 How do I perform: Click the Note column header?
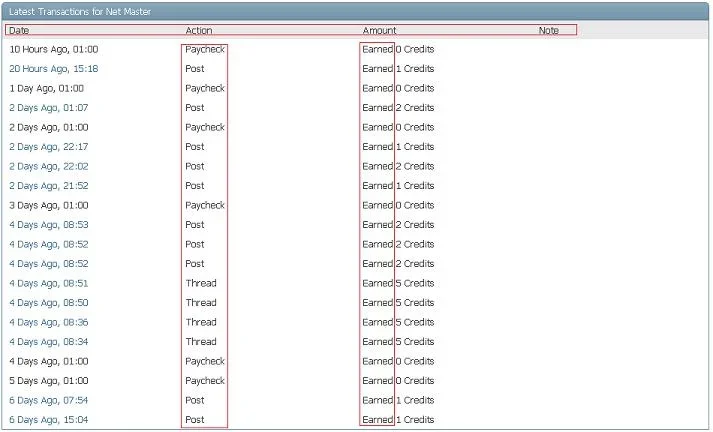[x=549, y=30]
